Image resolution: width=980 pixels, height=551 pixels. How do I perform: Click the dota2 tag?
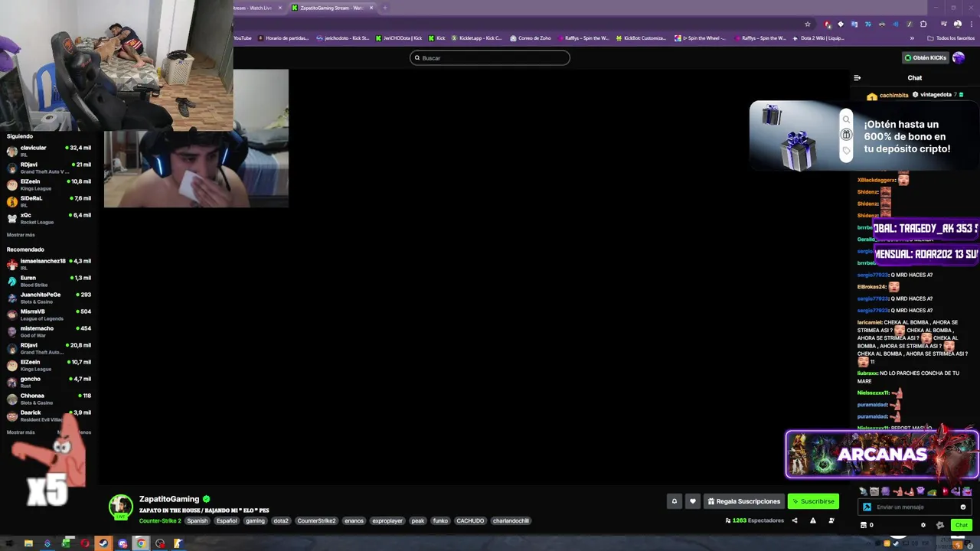pyautogui.click(x=281, y=520)
